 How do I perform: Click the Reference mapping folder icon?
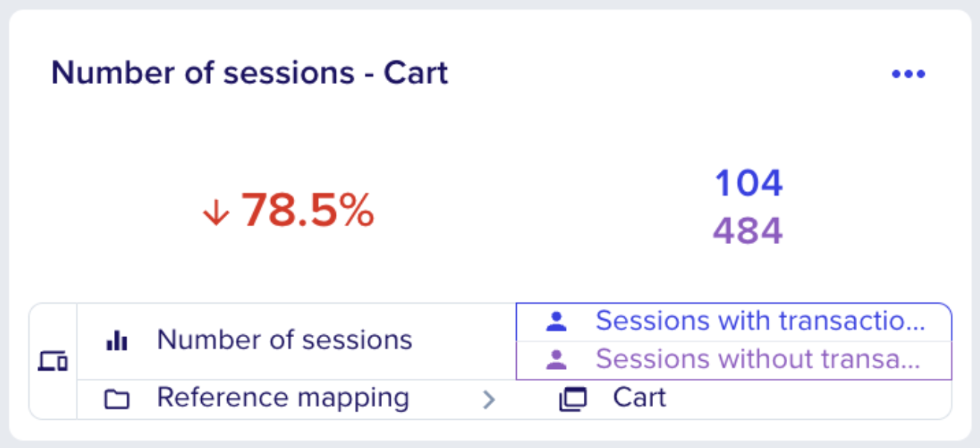click(x=117, y=400)
